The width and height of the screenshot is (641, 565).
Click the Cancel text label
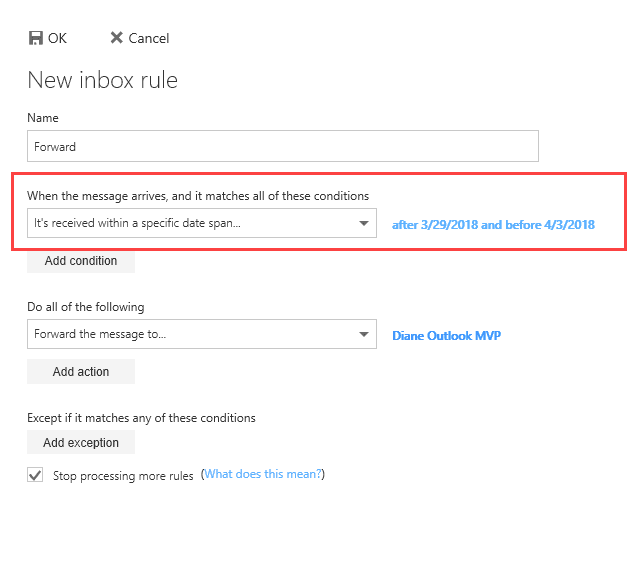pyautogui.click(x=148, y=38)
